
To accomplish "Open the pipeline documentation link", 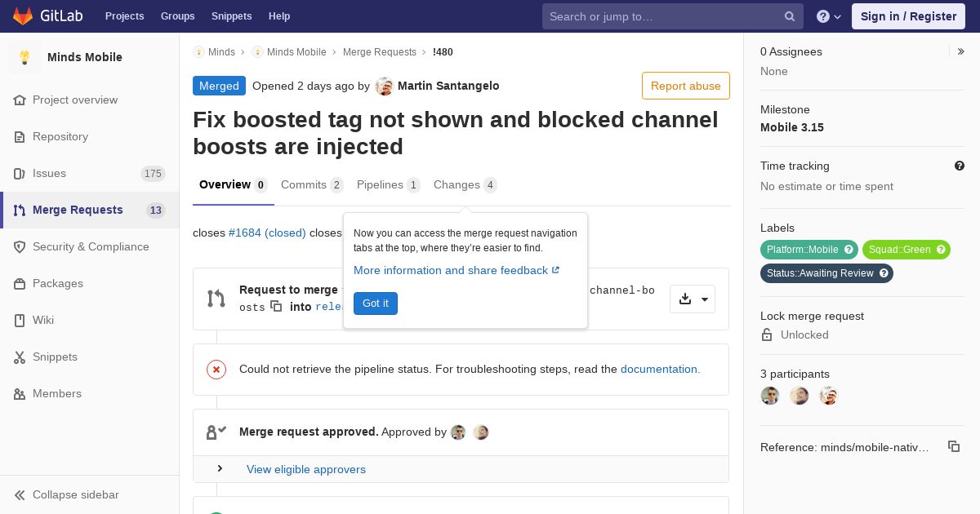I will click(660, 369).
